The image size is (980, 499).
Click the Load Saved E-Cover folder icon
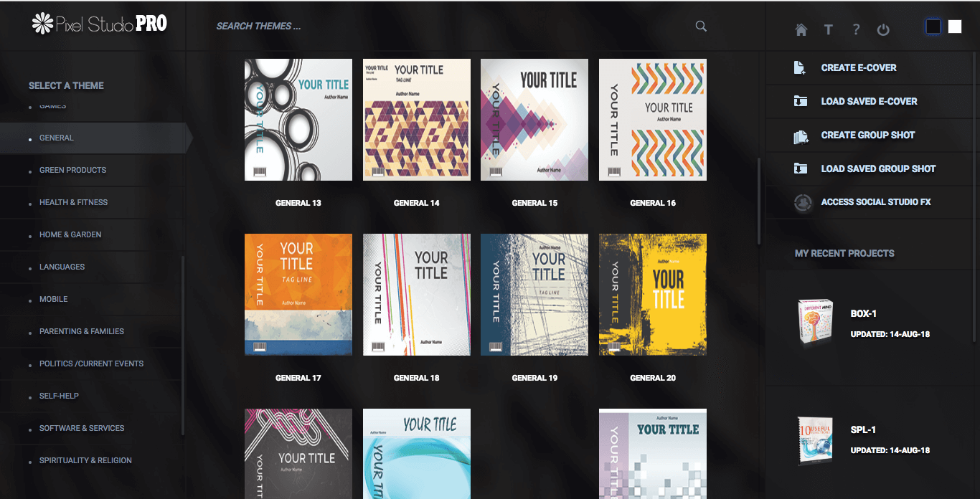pos(800,101)
